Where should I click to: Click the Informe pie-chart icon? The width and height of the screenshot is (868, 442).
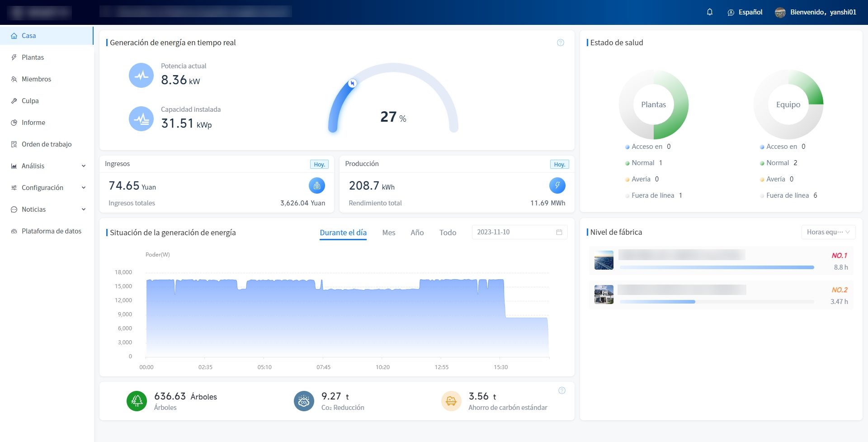[x=14, y=123]
